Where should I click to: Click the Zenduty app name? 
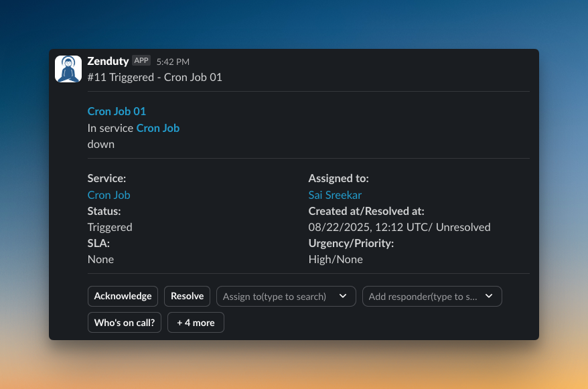107,60
